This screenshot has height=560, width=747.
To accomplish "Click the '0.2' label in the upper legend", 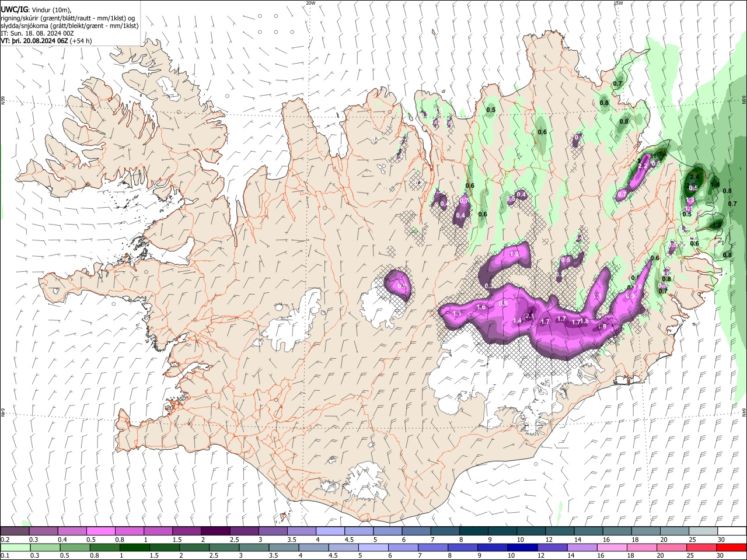I will pos(5,540).
